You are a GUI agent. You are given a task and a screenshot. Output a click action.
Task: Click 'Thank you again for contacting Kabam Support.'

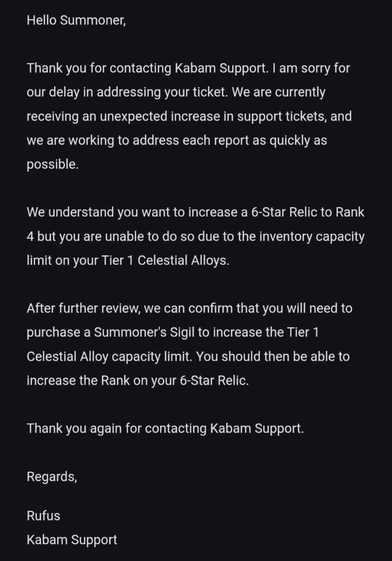165,428
